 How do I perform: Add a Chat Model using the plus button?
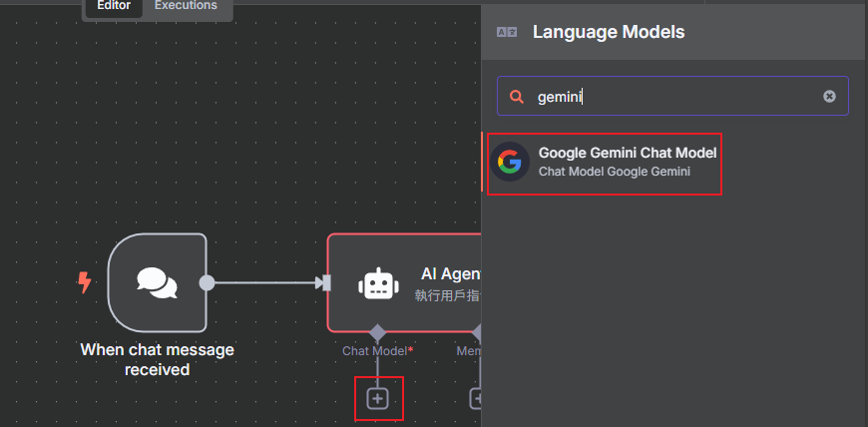(x=377, y=398)
